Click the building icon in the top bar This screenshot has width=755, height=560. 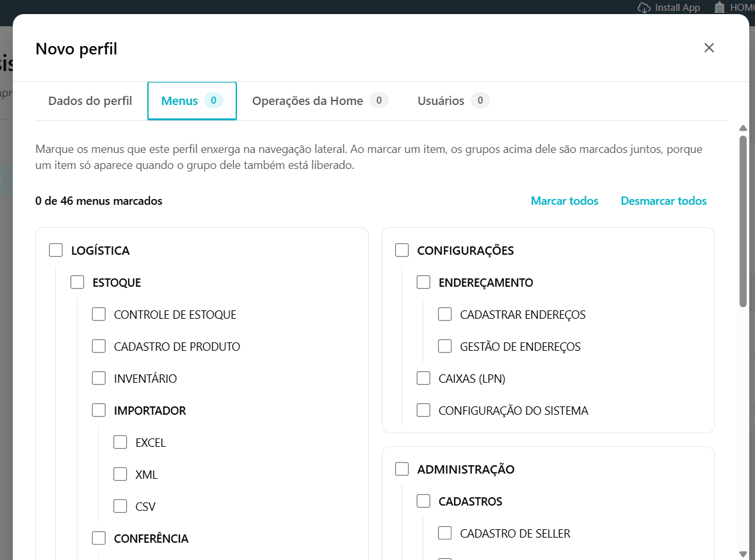click(x=719, y=7)
